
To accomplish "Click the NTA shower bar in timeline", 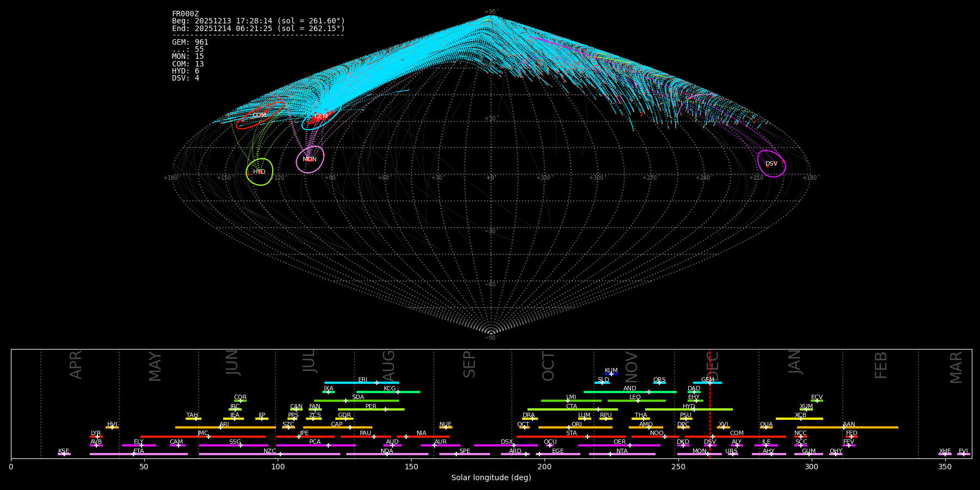I will coord(622,454).
